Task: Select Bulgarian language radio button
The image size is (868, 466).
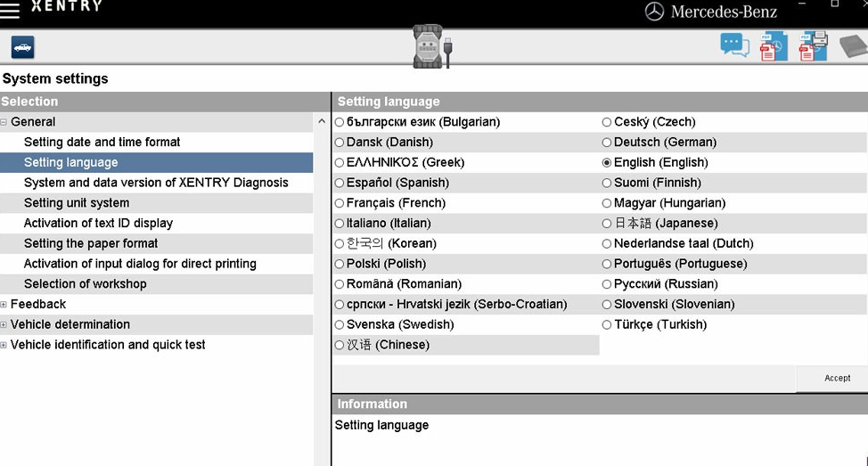Action: tap(340, 122)
